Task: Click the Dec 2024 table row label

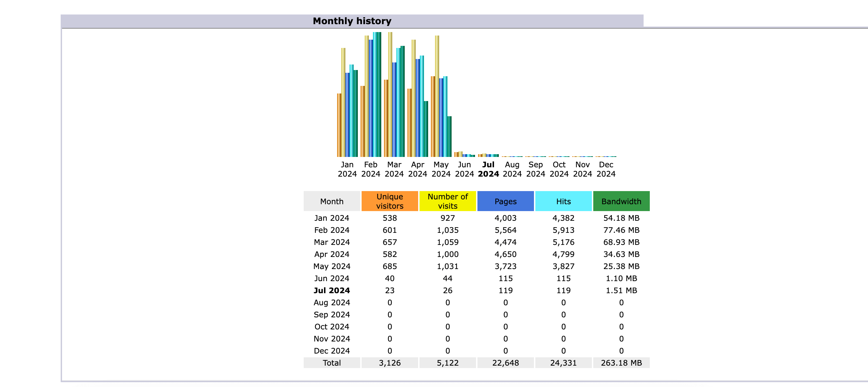Action: pyautogui.click(x=332, y=351)
